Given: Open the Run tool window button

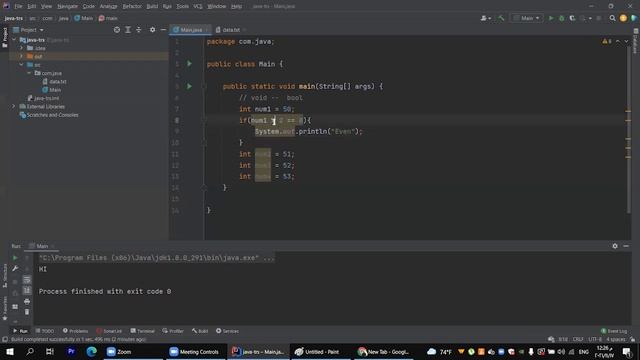Looking at the screenshot, I should pyautogui.click(x=20, y=331).
